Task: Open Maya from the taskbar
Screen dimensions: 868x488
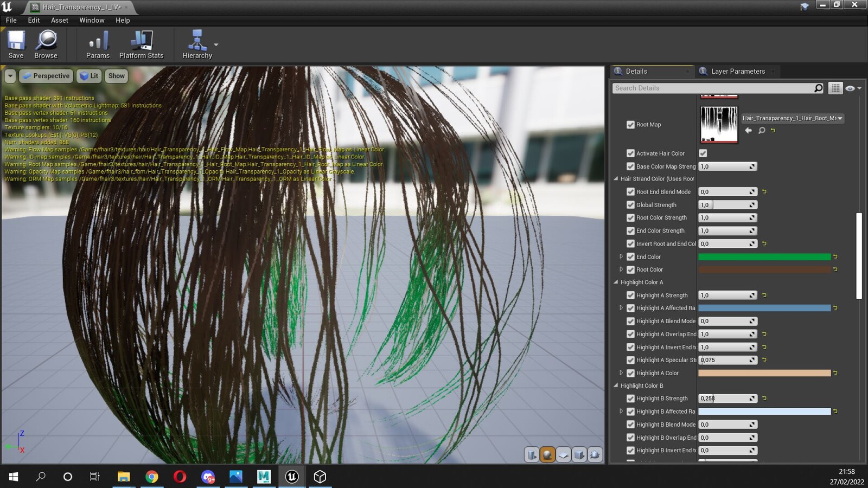Action: coord(264,477)
